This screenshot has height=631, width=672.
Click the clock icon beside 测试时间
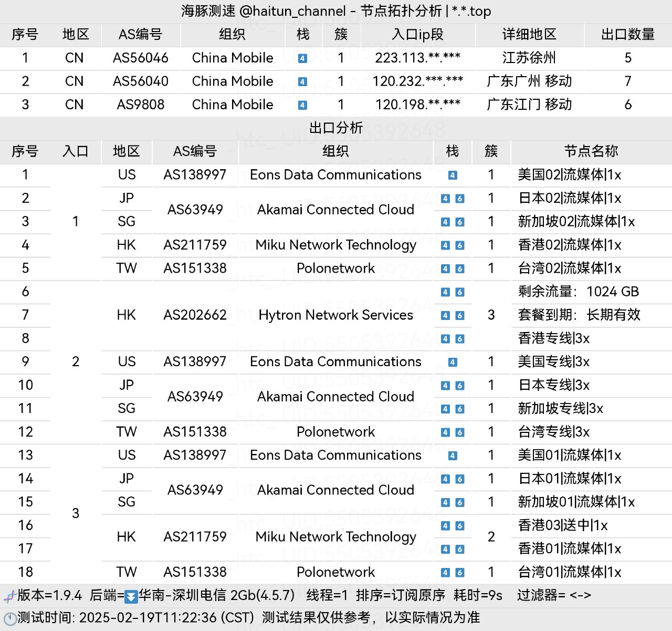[x=9, y=618]
